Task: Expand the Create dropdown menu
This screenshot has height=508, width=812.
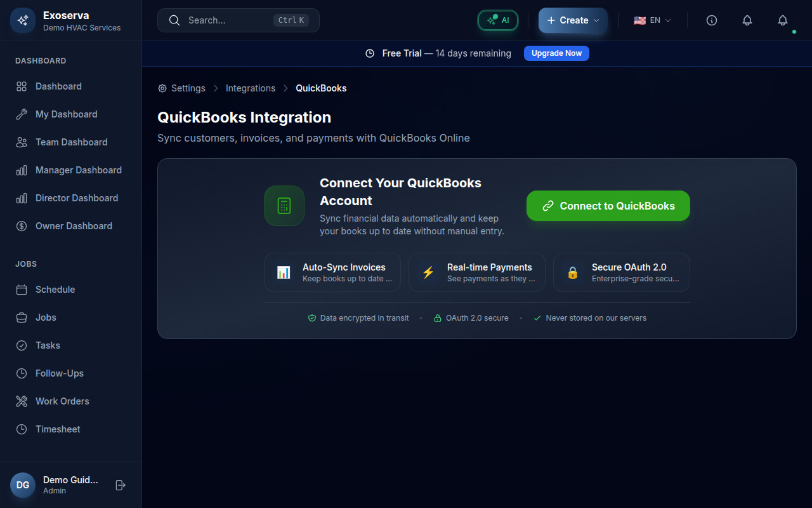Action: 573,20
